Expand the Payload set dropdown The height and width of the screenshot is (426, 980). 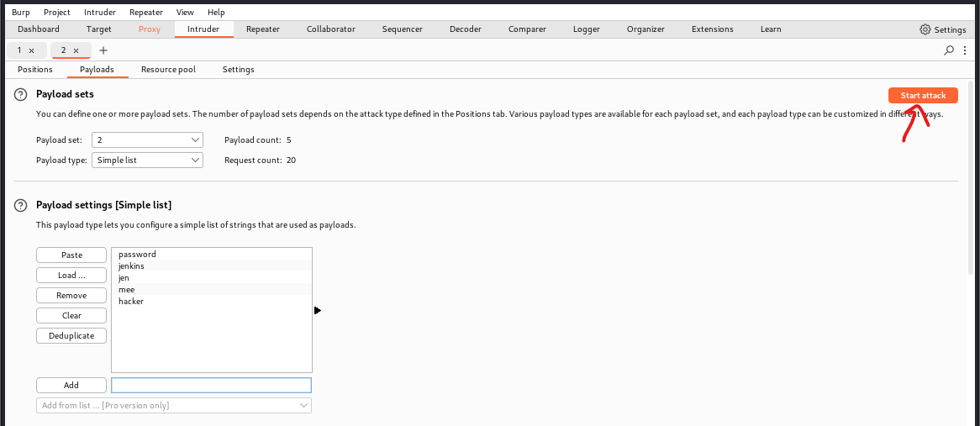[147, 139]
